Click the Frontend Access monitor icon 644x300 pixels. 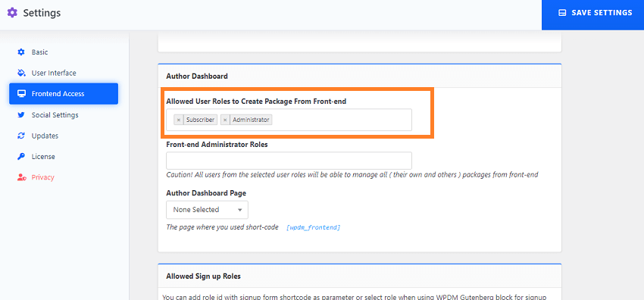[x=21, y=94]
